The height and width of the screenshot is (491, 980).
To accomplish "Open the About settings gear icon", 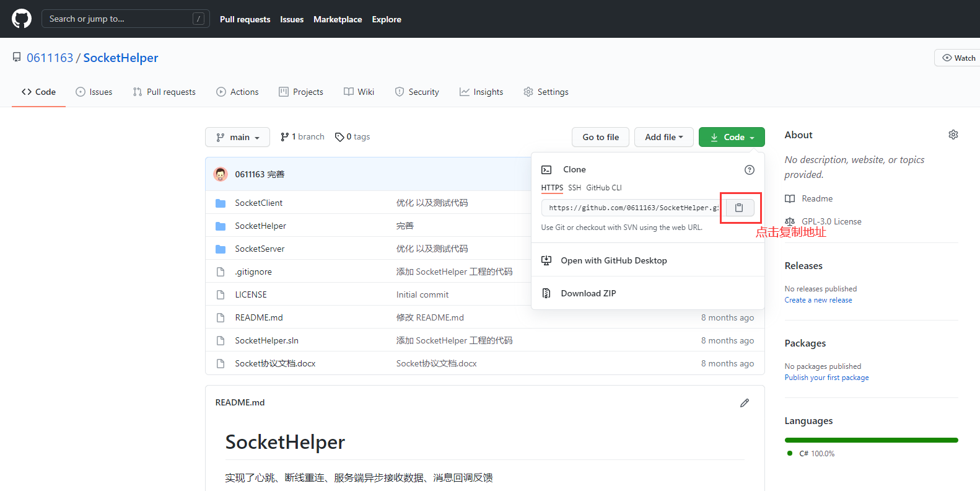I will (x=953, y=135).
